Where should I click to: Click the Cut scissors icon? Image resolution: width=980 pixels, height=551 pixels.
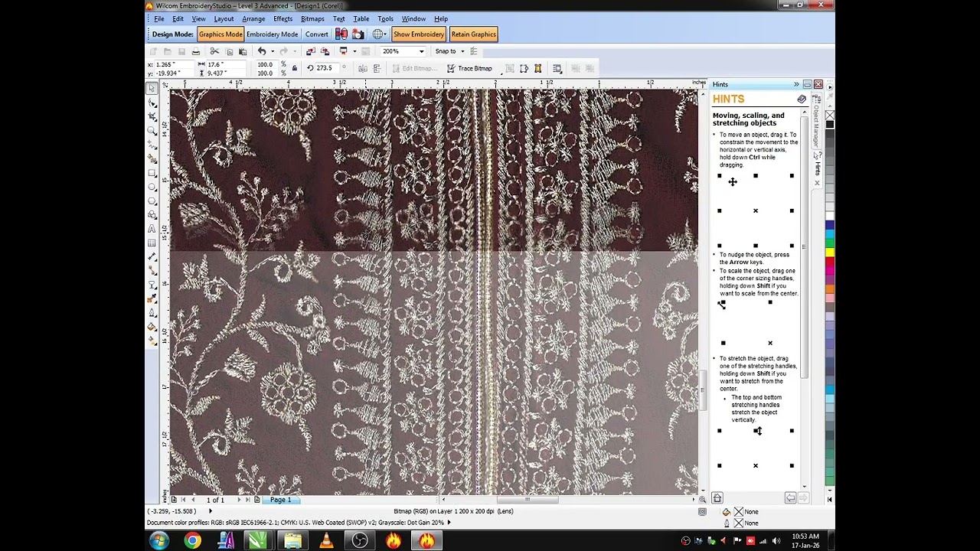coord(214,51)
